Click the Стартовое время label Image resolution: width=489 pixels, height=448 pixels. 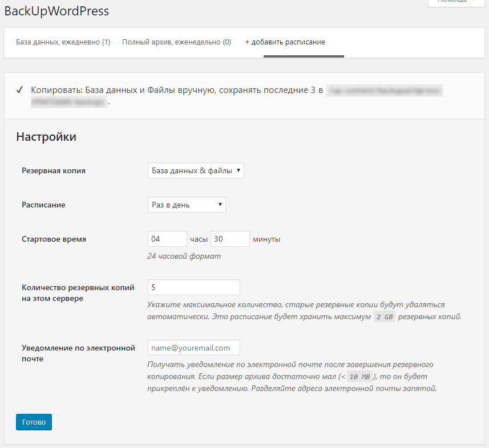54,239
